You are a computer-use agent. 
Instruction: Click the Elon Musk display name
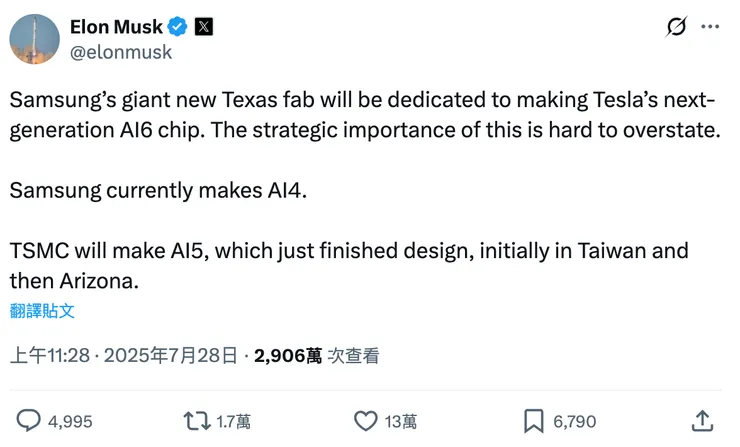click(x=117, y=27)
